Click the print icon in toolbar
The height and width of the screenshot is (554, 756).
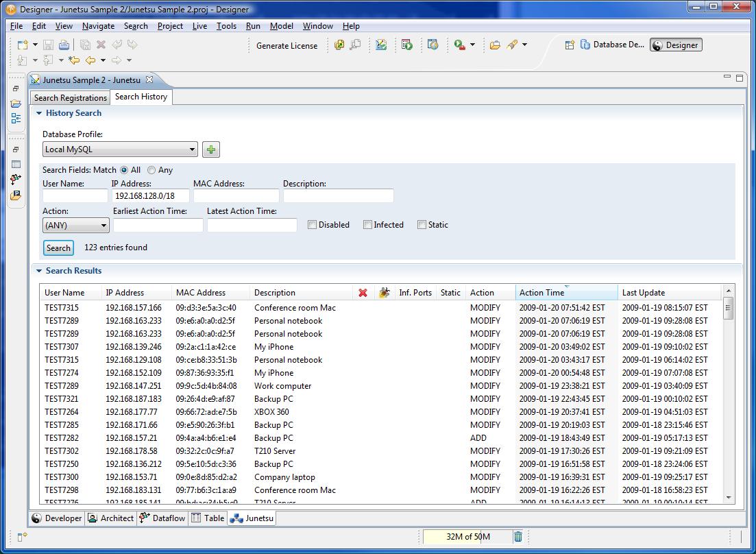[x=64, y=45]
